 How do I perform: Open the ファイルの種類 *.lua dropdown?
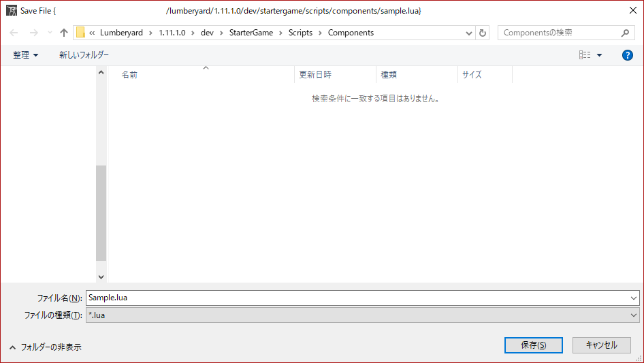coord(363,315)
